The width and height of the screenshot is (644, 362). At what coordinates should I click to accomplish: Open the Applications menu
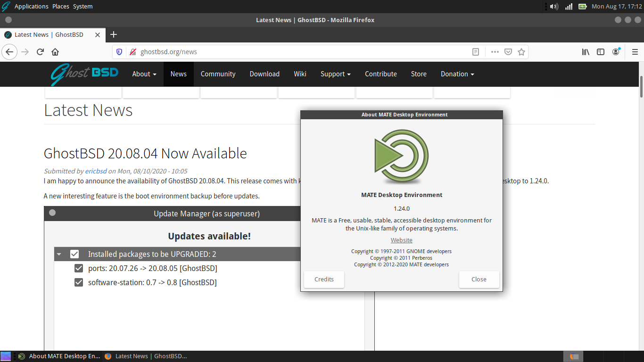click(31, 7)
